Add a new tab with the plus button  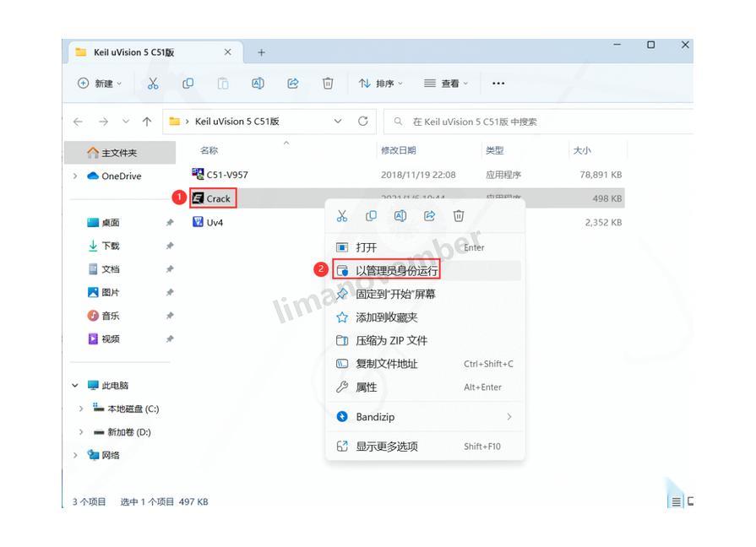tap(261, 52)
